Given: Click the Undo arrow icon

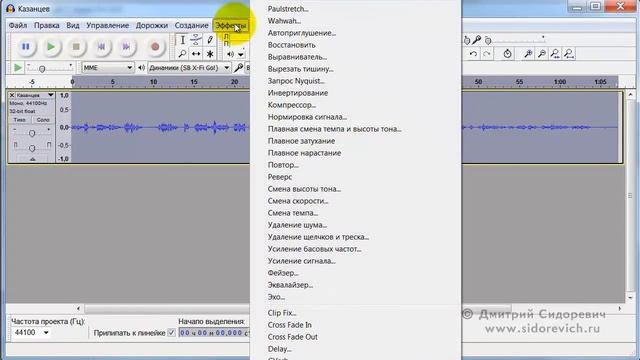Looking at the screenshot, I should click(473, 53).
